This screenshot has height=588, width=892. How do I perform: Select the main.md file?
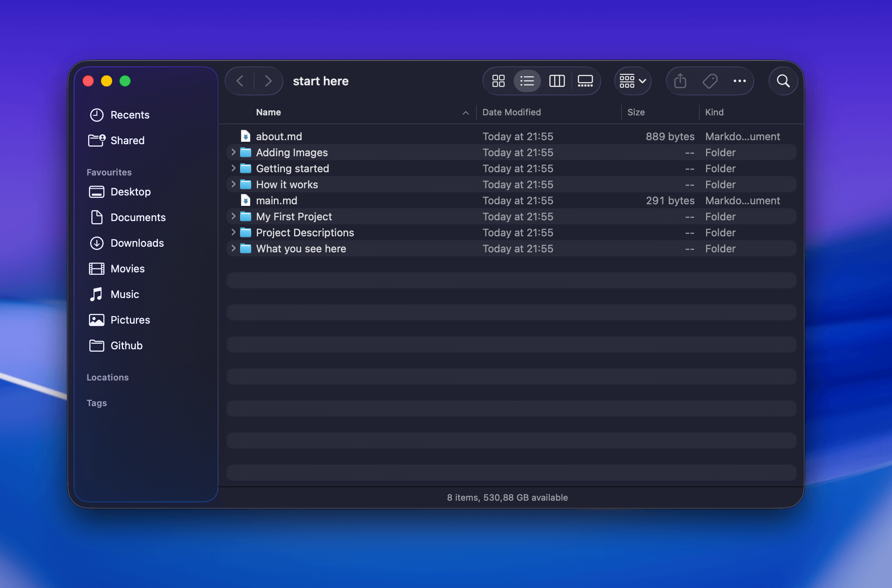276,201
